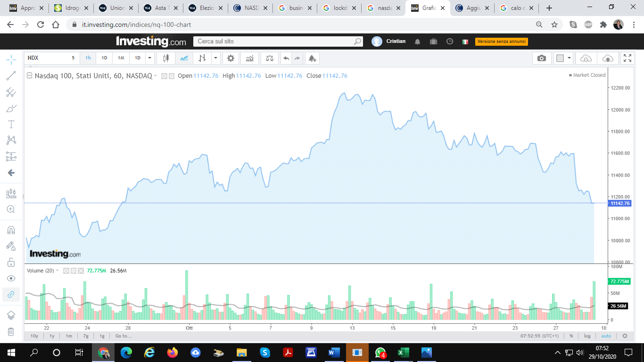Image resolution: width=644 pixels, height=362 pixels.
Task: Select the bars chart style
Action: tap(202, 58)
